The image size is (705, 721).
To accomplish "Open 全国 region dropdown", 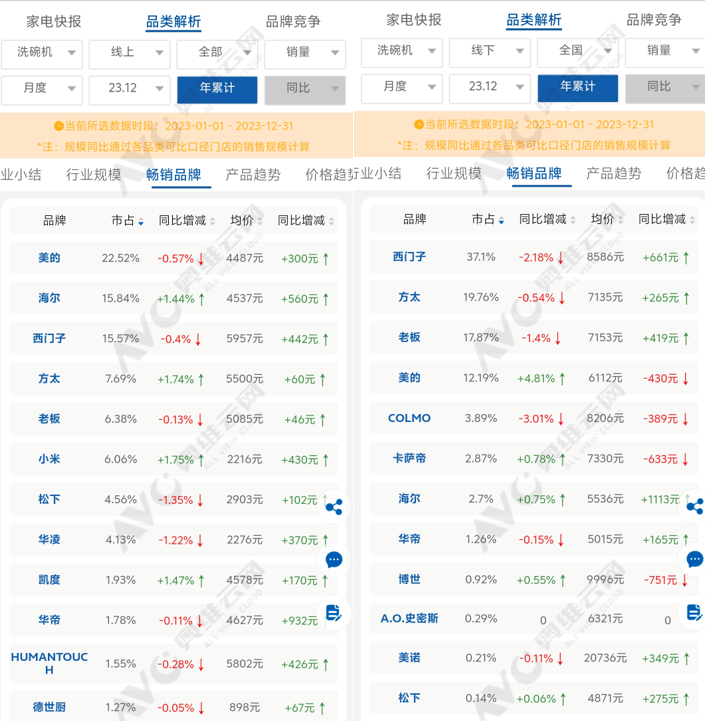I will [x=578, y=51].
